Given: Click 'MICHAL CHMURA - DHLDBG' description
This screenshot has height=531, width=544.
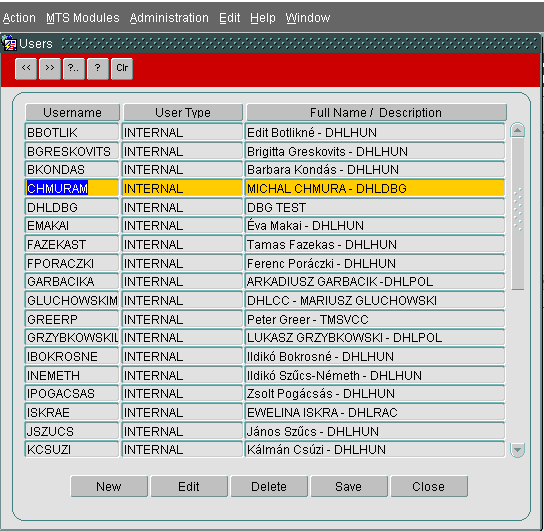Looking at the screenshot, I should 375,188.
